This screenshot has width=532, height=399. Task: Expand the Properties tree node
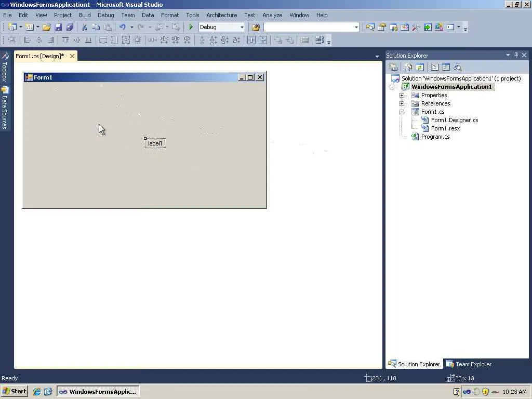[402, 96]
